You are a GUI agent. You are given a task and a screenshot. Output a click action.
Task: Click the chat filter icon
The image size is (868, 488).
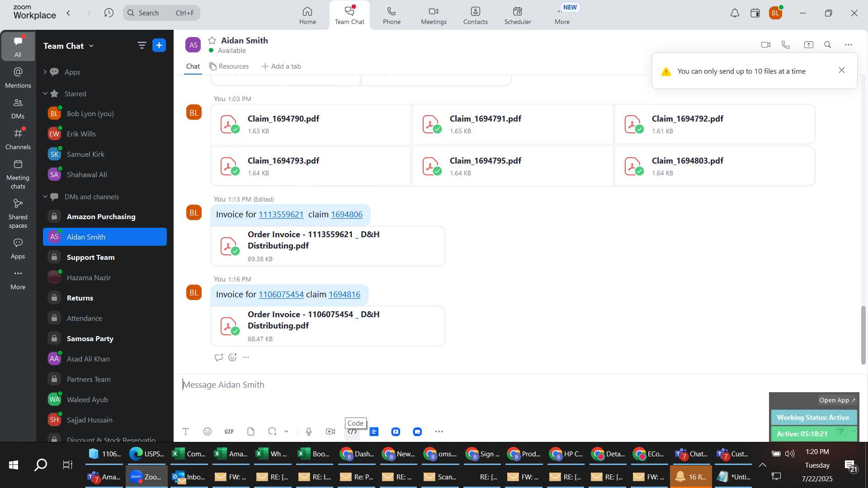coord(142,45)
